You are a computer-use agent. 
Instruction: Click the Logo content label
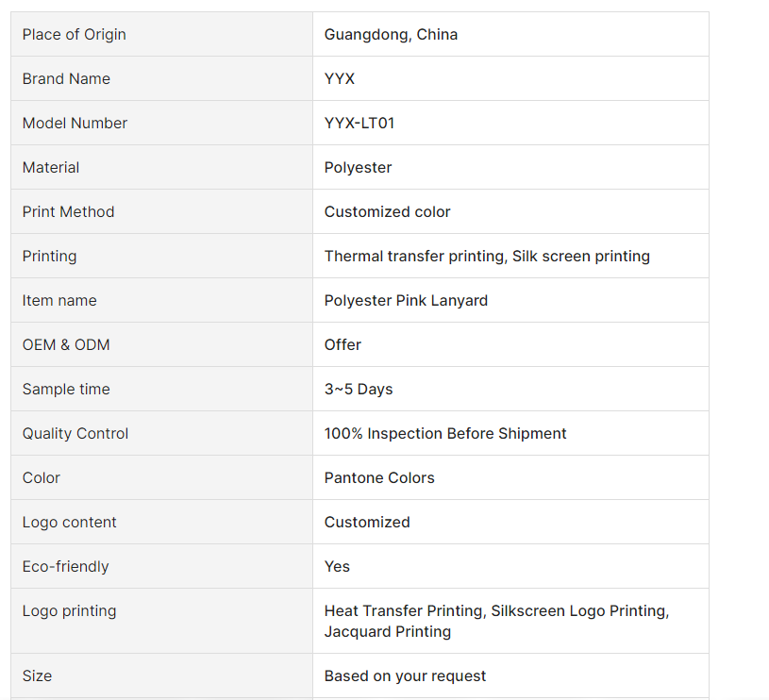(70, 523)
